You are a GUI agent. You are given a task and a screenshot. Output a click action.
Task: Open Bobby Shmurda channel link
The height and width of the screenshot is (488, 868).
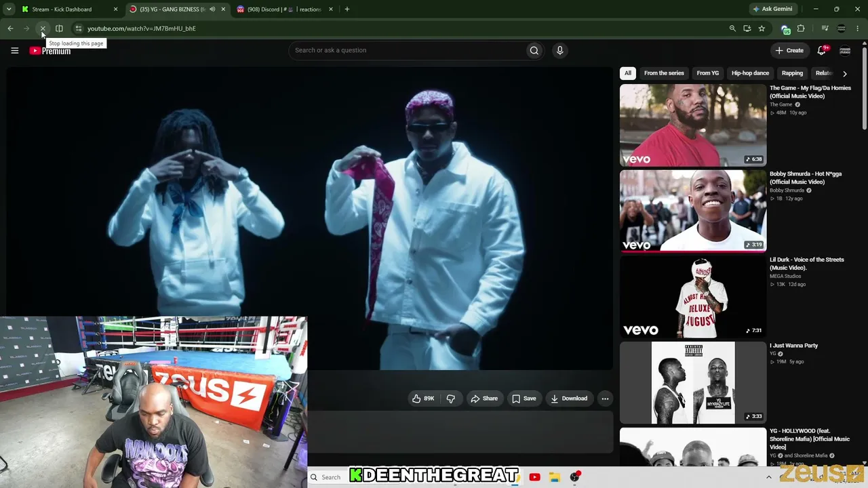point(787,190)
